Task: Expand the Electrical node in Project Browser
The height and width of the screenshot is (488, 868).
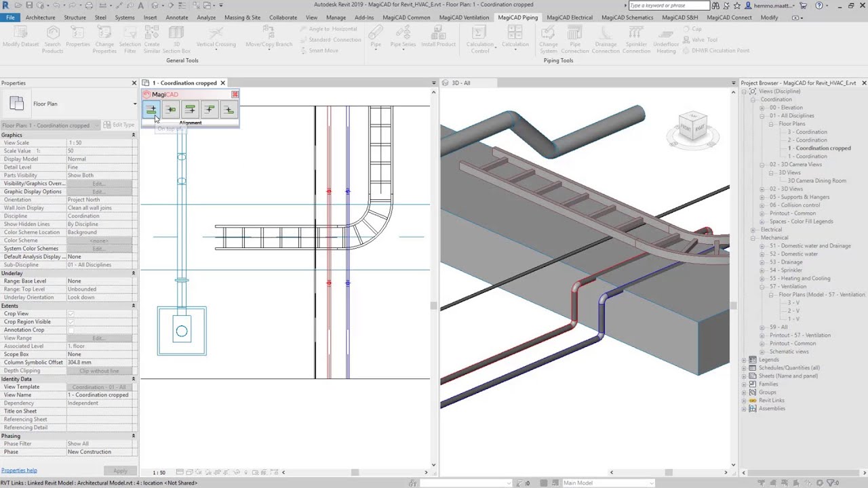Action: point(753,230)
